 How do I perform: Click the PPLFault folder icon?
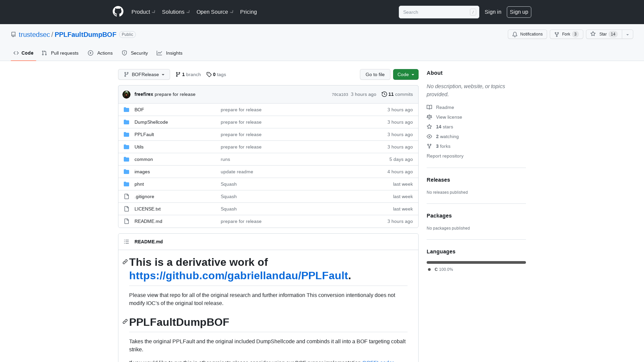pyautogui.click(x=126, y=134)
